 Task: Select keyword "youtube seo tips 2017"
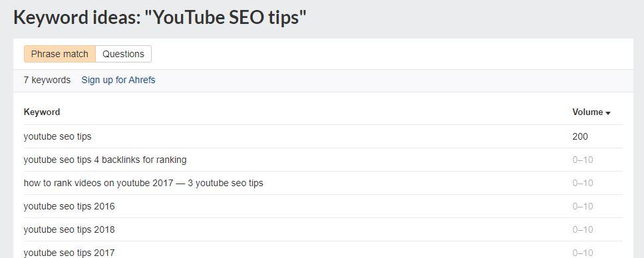(x=69, y=252)
